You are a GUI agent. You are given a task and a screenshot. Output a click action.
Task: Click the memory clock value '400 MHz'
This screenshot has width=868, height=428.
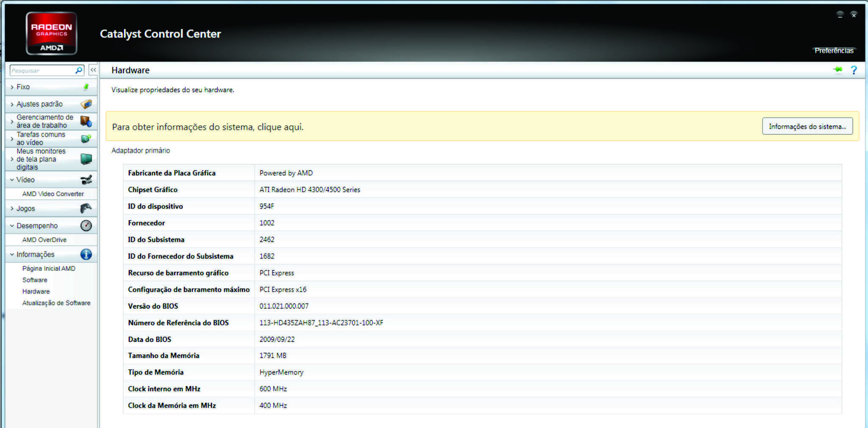tap(273, 405)
